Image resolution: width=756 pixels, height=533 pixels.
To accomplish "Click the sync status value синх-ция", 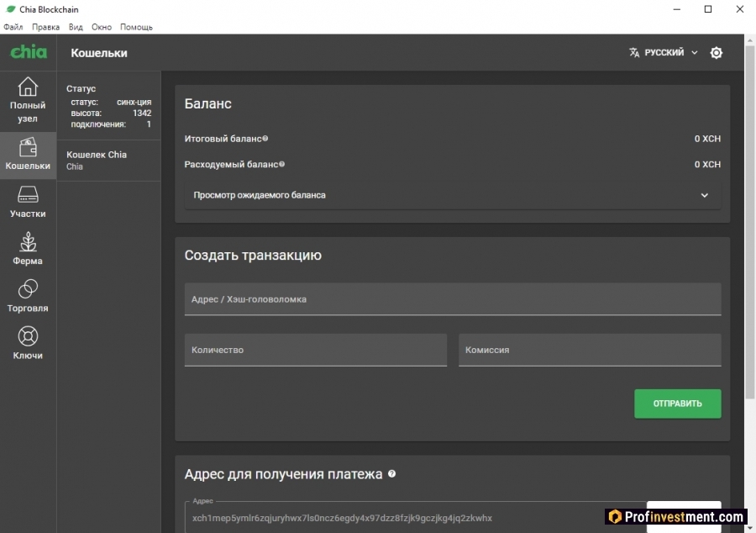I will coord(134,103).
